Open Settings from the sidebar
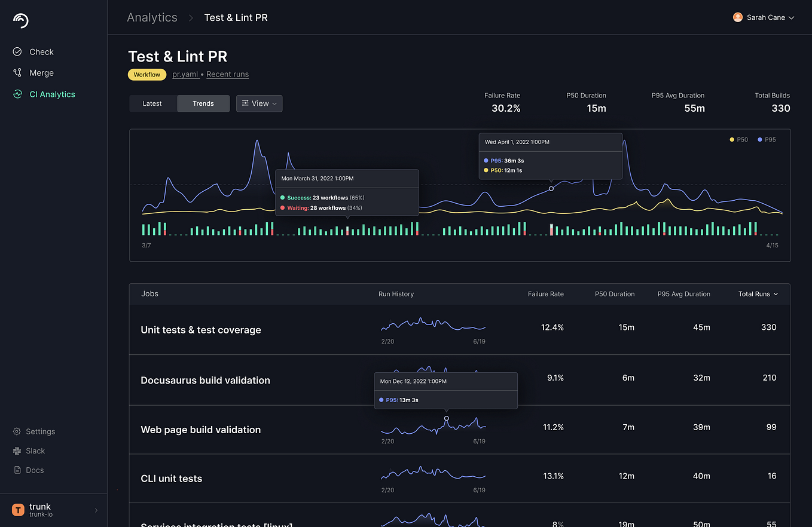The height and width of the screenshot is (527, 812). click(39, 431)
